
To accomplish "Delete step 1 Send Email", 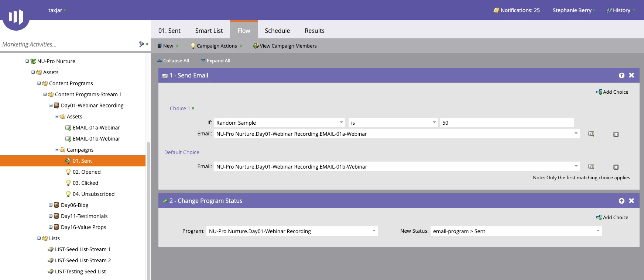I will pyautogui.click(x=631, y=75).
